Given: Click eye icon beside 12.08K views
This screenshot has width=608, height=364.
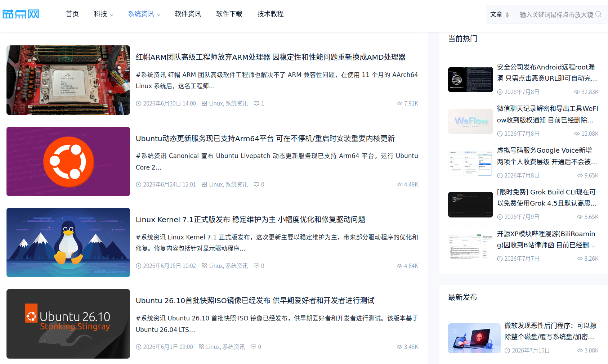Looking at the screenshot, I should [577, 134].
